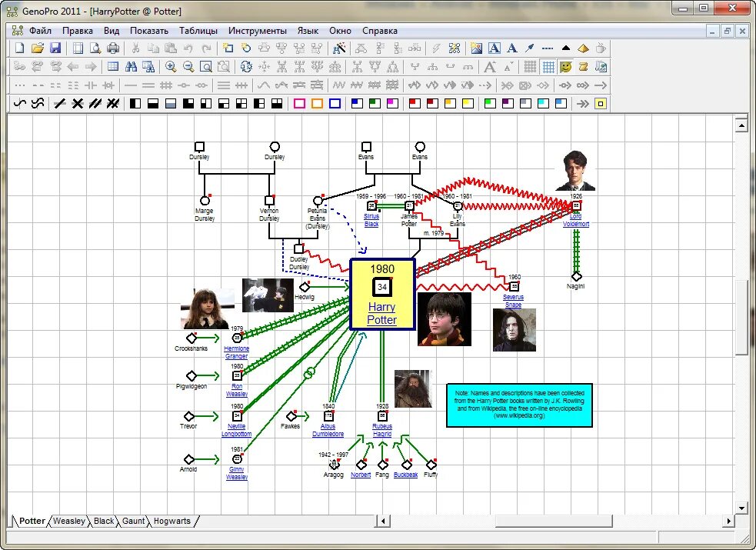
Task: Toggle the top-left quarter filled pattern
Action: [x=188, y=103]
